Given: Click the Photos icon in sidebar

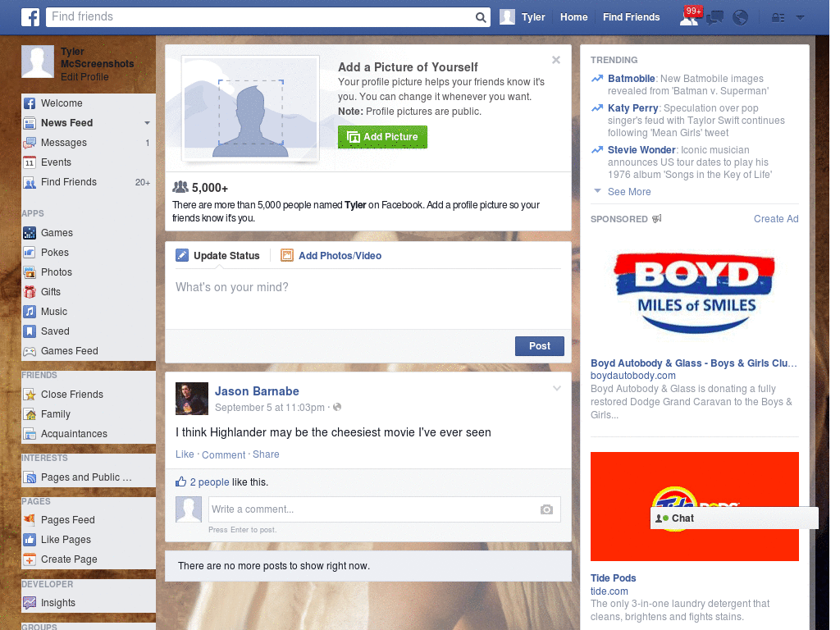Looking at the screenshot, I should point(30,272).
